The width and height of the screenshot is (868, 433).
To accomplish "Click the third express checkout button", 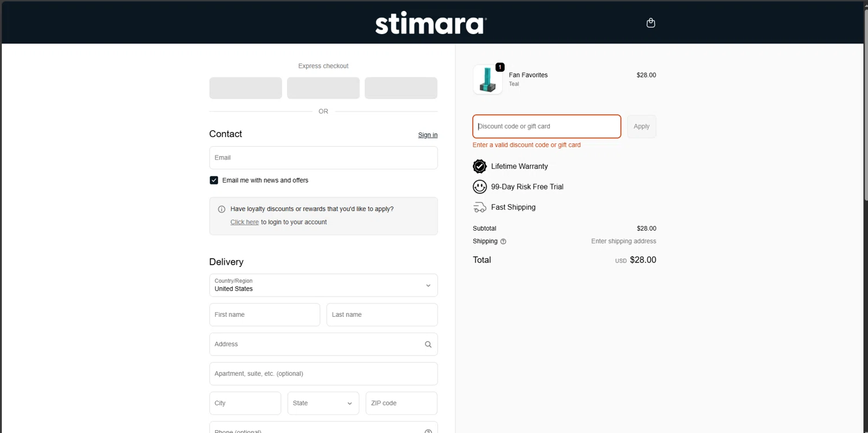I will coord(401,88).
